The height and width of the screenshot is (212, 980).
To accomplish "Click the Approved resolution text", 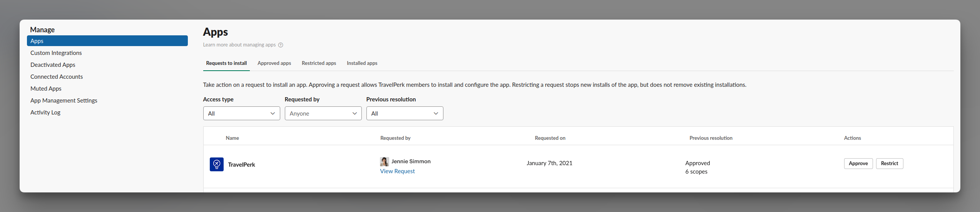I will [x=697, y=163].
